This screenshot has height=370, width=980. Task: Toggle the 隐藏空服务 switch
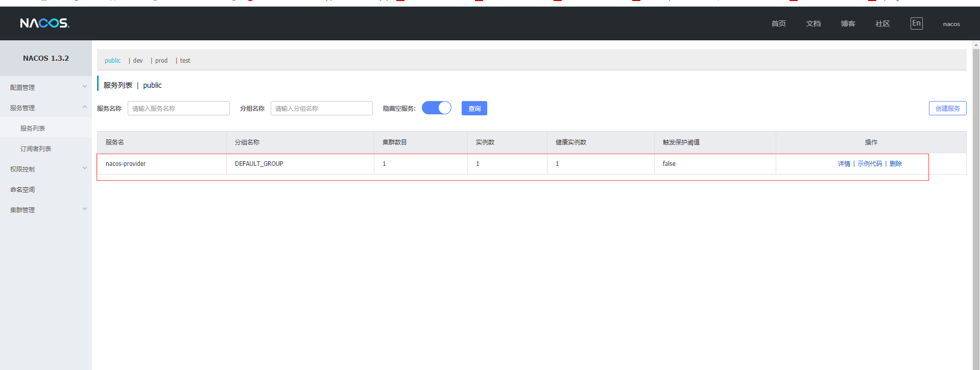click(437, 108)
